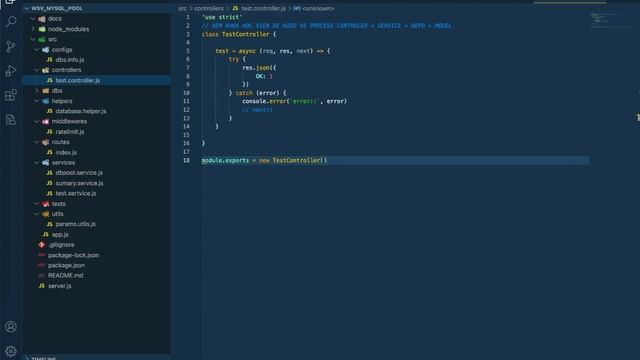
Task: Open README.md file
Action: pos(65,276)
